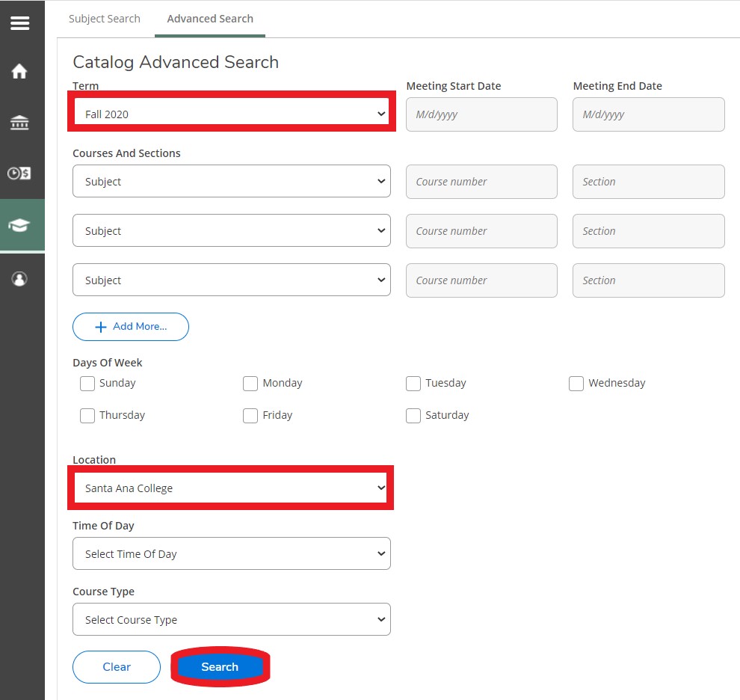Switch to the Subject Search tab
Image resolution: width=740 pixels, height=700 pixels.
(x=105, y=19)
